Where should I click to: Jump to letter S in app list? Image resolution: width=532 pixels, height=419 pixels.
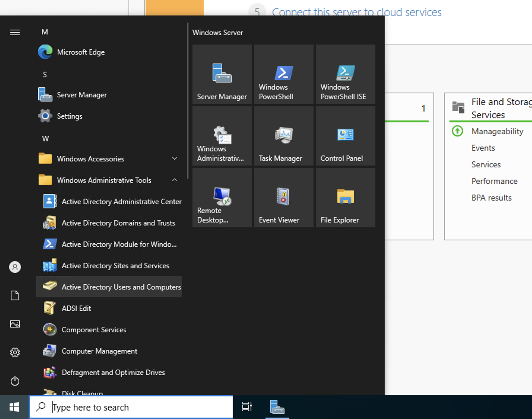pyautogui.click(x=45, y=75)
